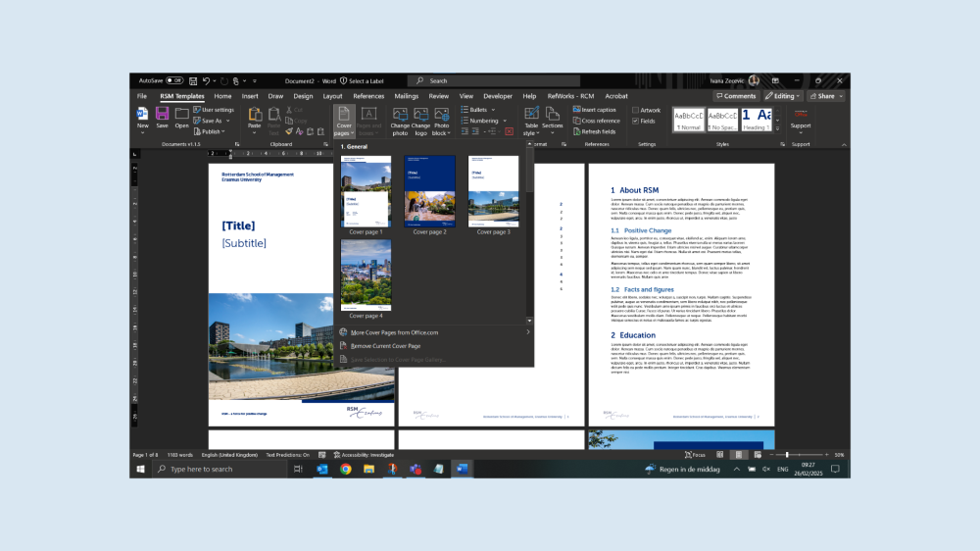The height and width of the screenshot is (551, 980).
Task: Click the zoom slider in status bar
Action: click(x=787, y=455)
